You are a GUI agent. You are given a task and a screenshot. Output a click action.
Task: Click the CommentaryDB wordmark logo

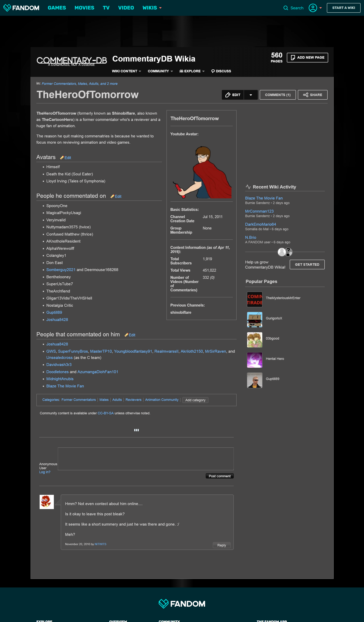[71, 61]
